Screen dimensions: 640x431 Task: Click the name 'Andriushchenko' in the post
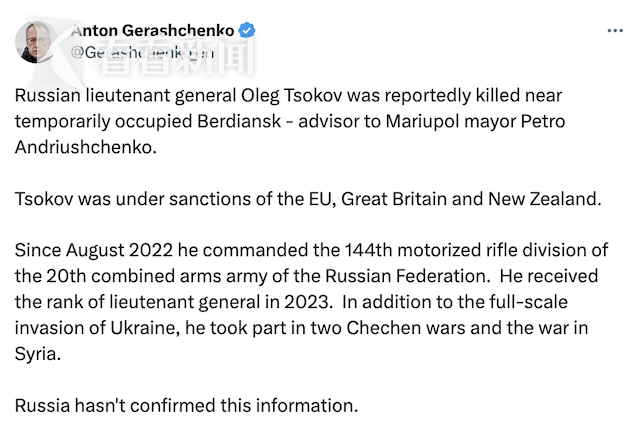click(85, 147)
